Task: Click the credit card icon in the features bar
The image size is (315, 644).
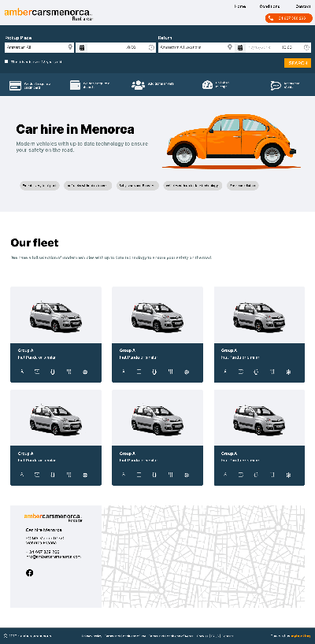Action: 15,86
